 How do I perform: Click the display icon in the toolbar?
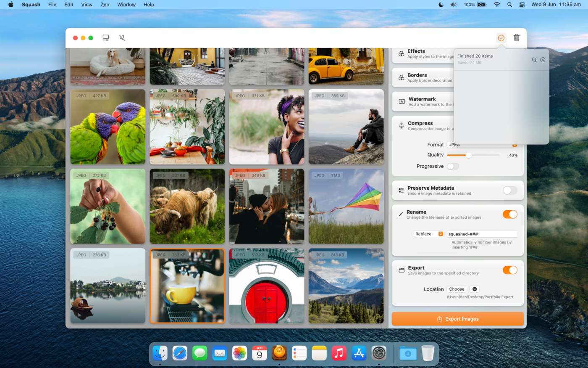106,38
